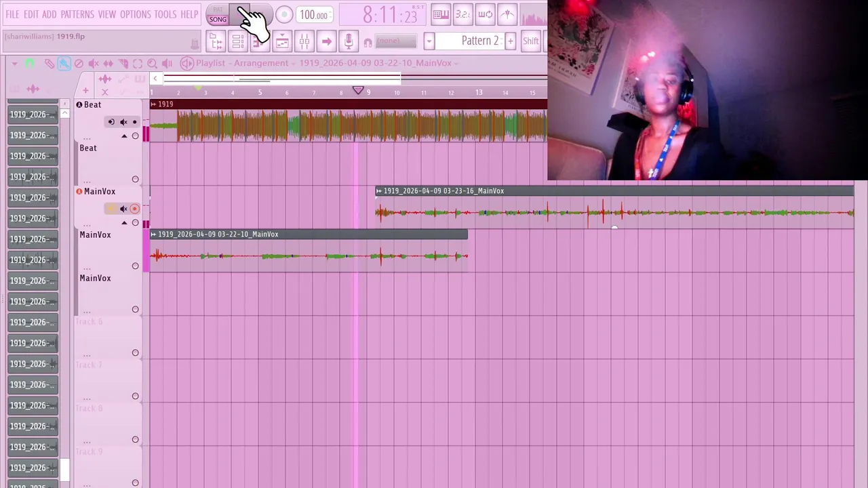Screen dimensions: 868x488
Task: Open the browser tree view icon
Action: coord(216,42)
